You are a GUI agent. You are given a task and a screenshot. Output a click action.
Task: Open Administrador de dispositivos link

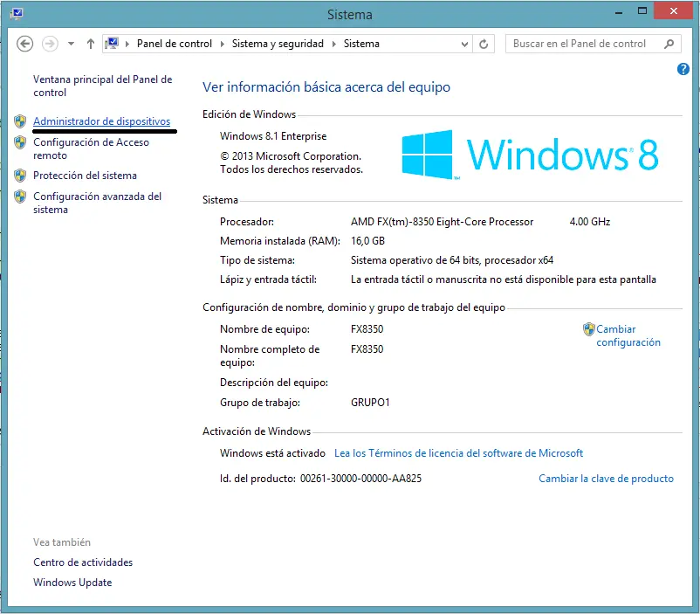101,121
